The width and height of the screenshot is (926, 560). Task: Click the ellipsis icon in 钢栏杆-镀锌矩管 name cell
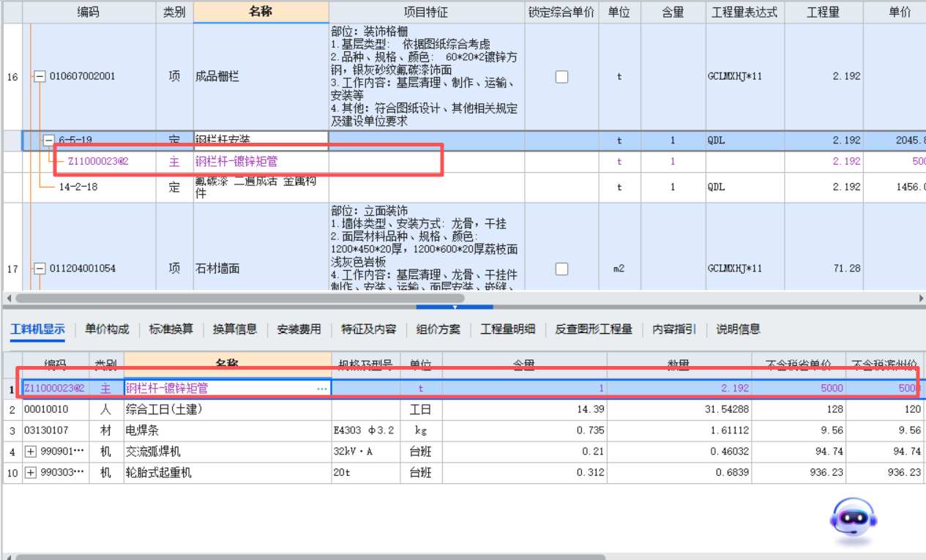click(x=321, y=388)
